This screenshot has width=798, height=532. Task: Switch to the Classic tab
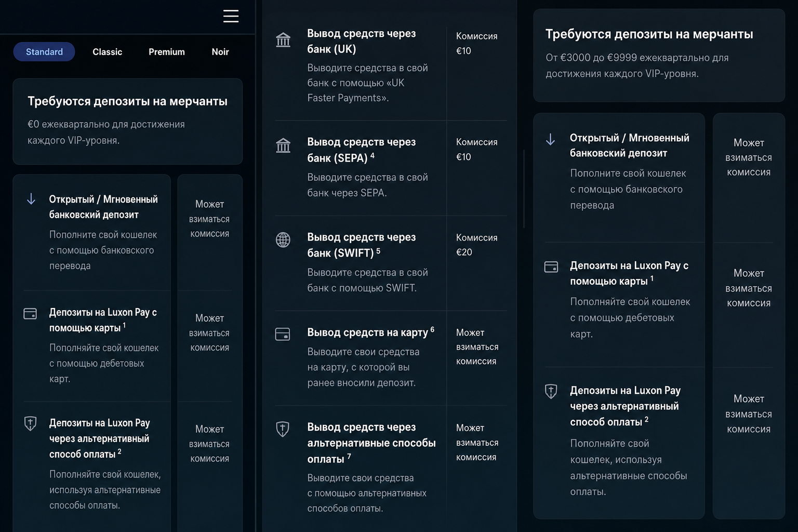pyautogui.click(x=107, y=52)
